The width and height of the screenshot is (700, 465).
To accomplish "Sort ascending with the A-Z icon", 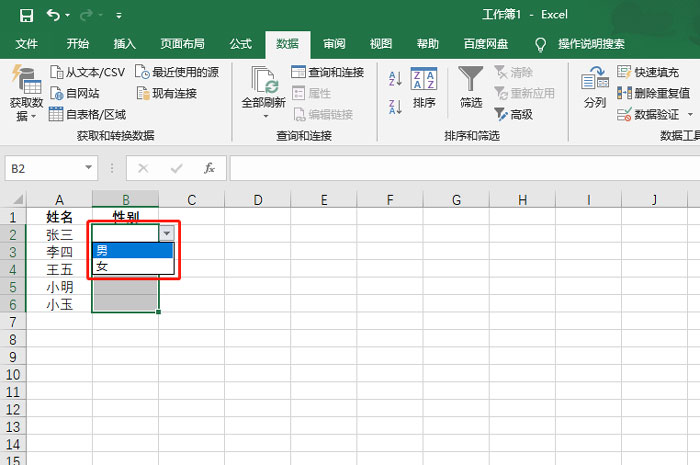I will [x=394, y=79].
